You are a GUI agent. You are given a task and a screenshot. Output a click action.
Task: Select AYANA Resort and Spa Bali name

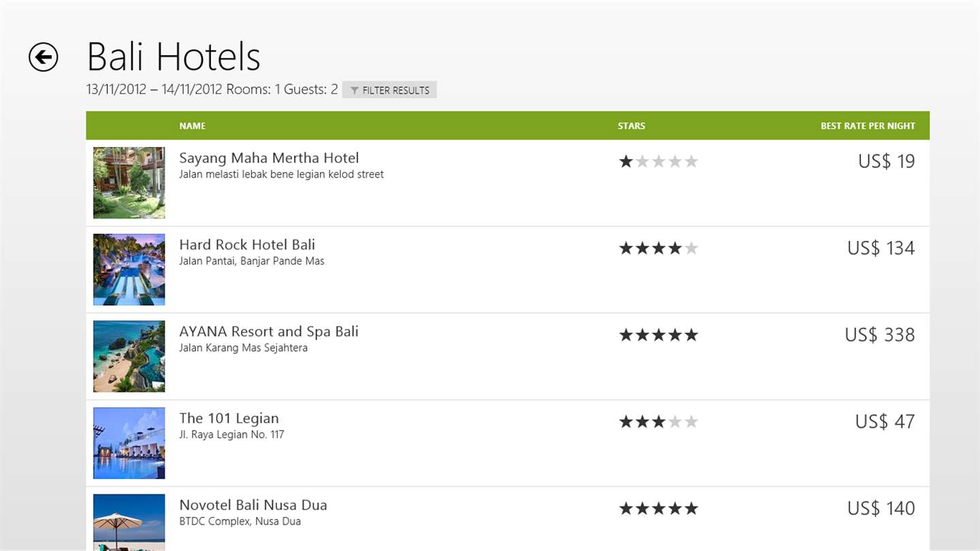point(269,331)
